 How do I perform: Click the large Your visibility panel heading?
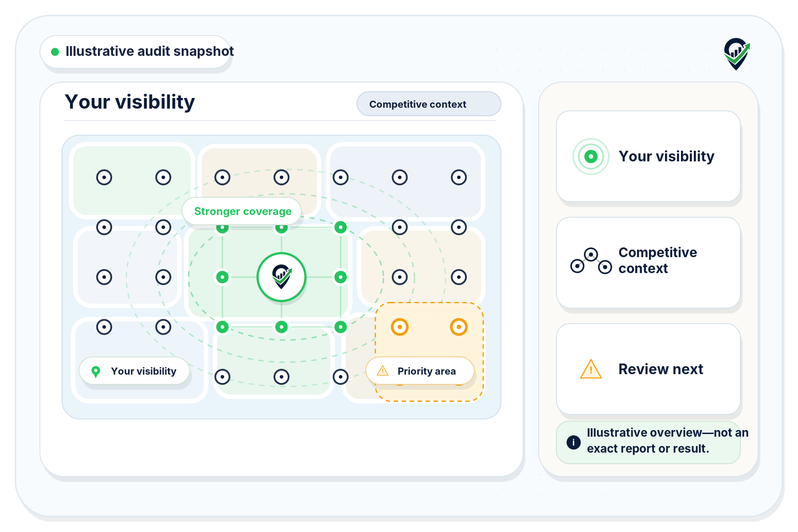click(x=130, y=102)
